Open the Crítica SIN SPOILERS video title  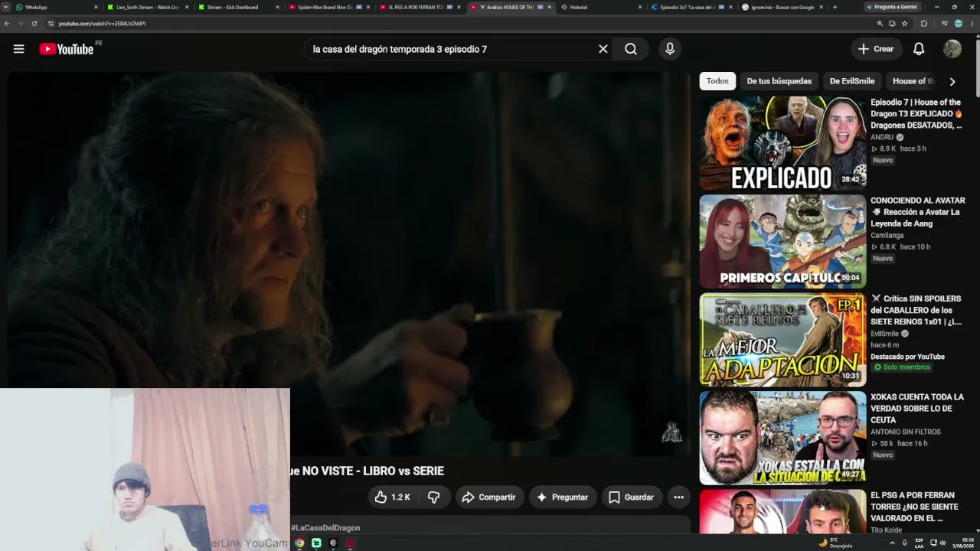click(x=916, y=310)
